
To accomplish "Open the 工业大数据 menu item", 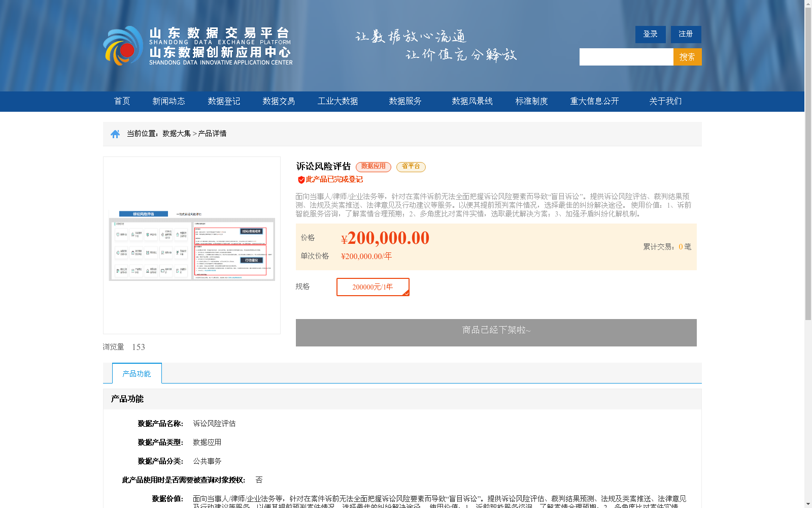I will coord(337,101).
